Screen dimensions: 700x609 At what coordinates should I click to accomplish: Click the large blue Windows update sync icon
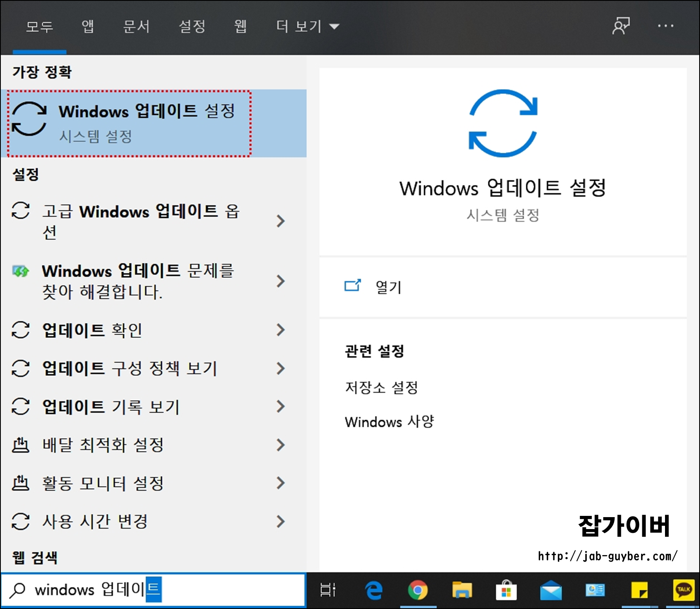pyautogui.click(x=503, y=123)
